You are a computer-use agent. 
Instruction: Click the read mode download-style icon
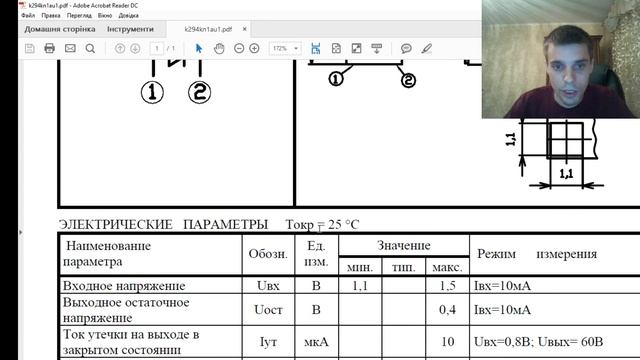377,49
